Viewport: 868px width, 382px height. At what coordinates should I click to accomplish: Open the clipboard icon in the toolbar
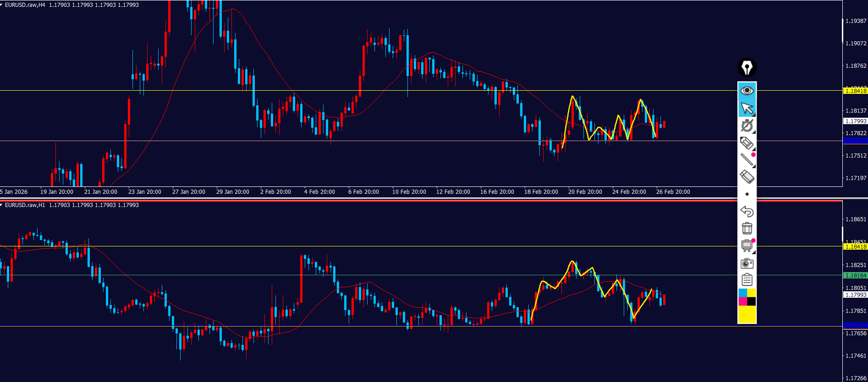point(747,279)
